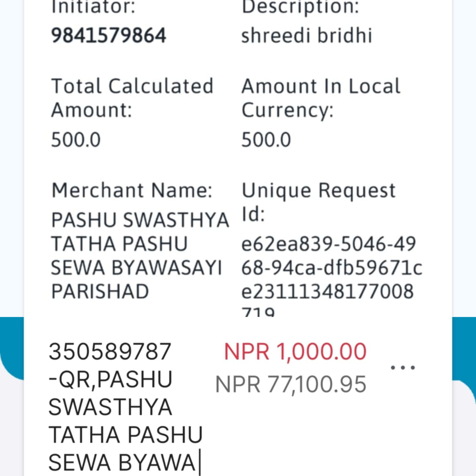
Task: Tap the Total Calculated Amount label
Action: coord(132,98)
